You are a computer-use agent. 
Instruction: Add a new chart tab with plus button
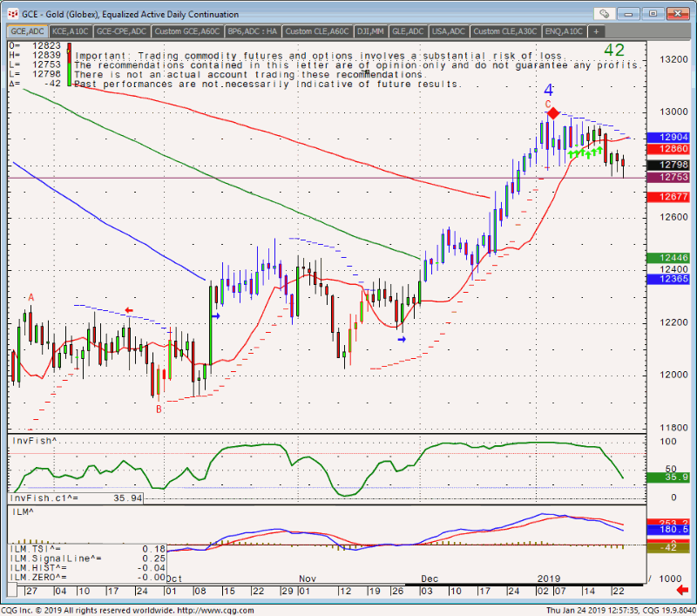pyautogui.click(x=596, y=31)
